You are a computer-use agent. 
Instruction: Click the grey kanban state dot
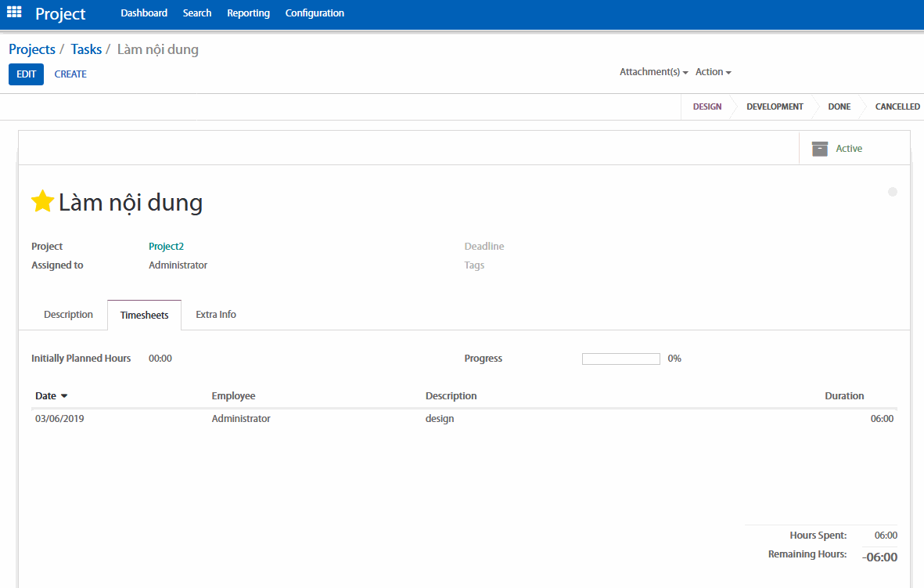[893, 192]
